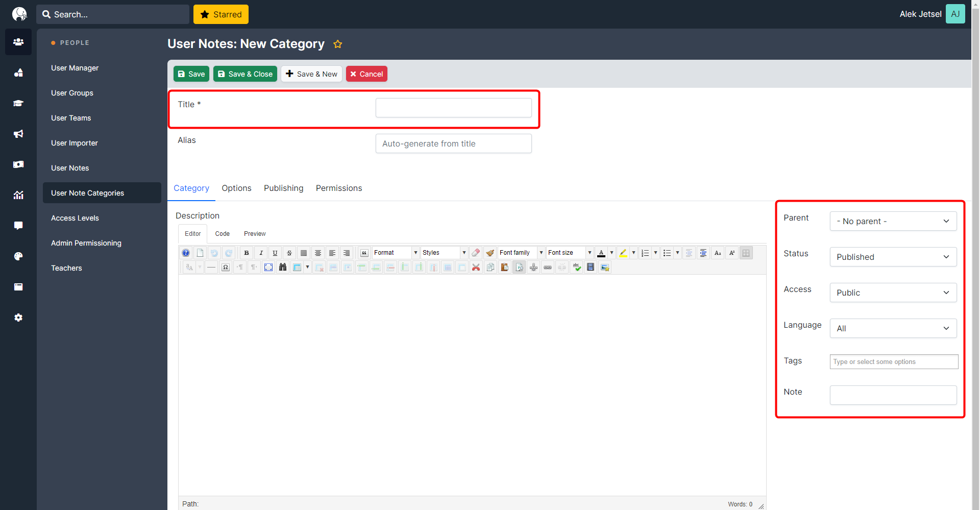The width and height of the screenshot is (980, 510).
Task: Switch to the Publishing tab
Action: [x=283, y=188]
